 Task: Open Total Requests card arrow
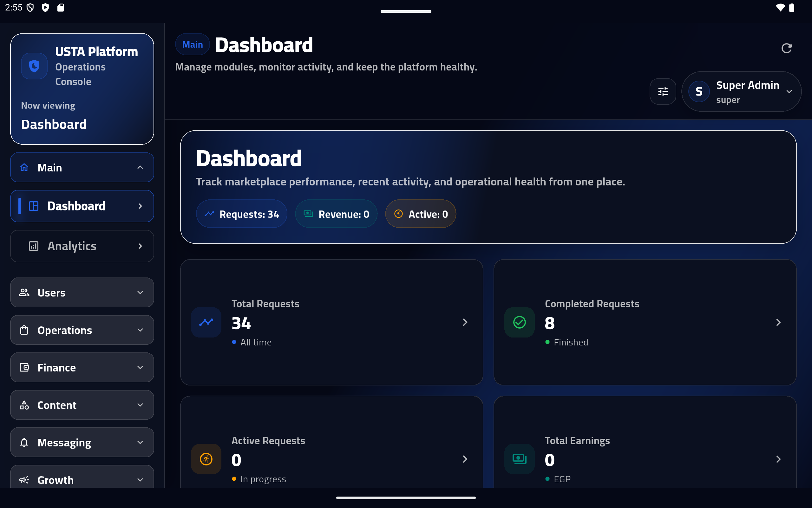click(465, 322)
